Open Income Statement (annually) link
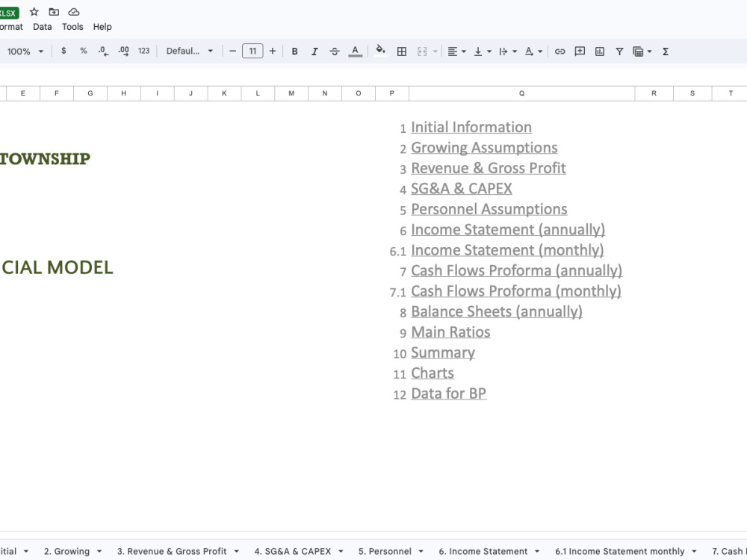The height and width of the screenshot is (560, 747). click(x=508, y=229)
